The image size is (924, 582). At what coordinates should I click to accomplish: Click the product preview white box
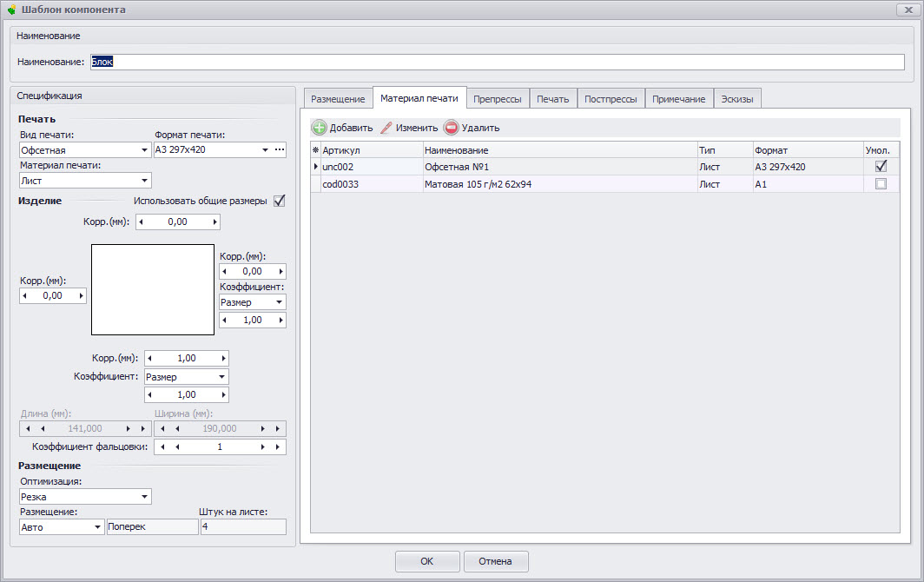pos(153,289)
